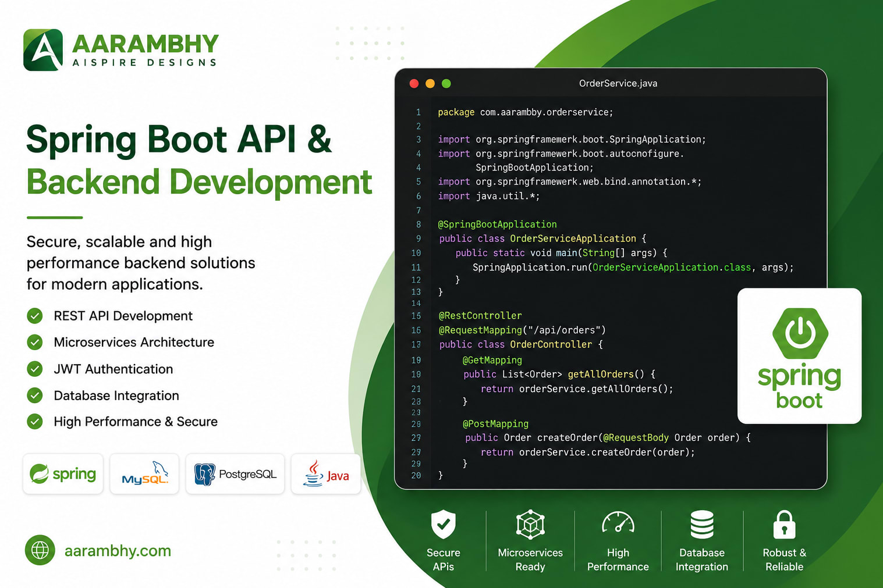Image resolution: width=883 pixels, height=588 pixels.
Task: Click the @GetMapping annotation
Action: [x=492, y=360]
